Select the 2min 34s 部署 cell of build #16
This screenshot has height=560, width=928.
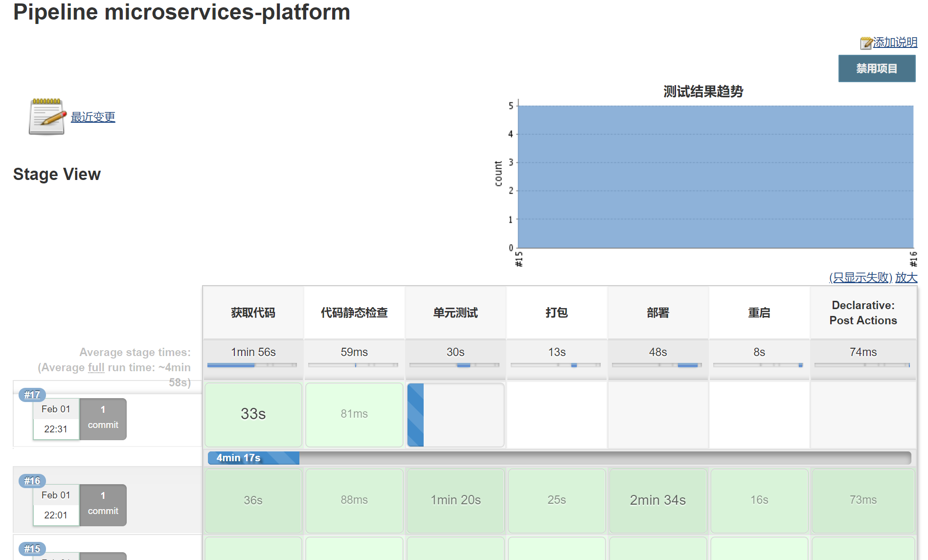click(x=658, y=500)
